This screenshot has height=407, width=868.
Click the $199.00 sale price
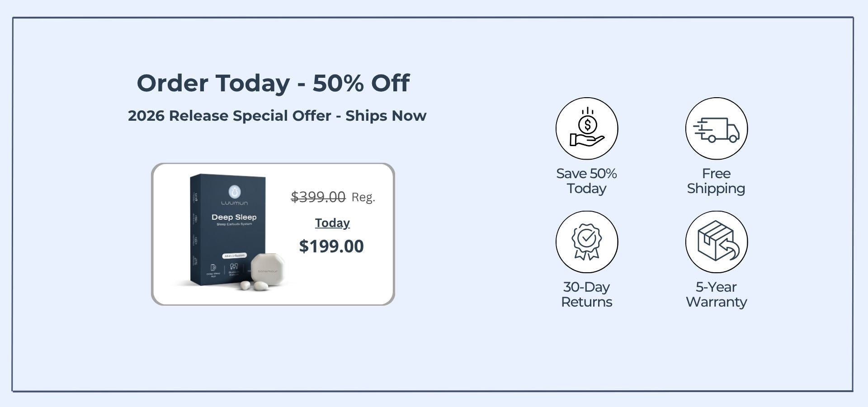tap(331, 246)
